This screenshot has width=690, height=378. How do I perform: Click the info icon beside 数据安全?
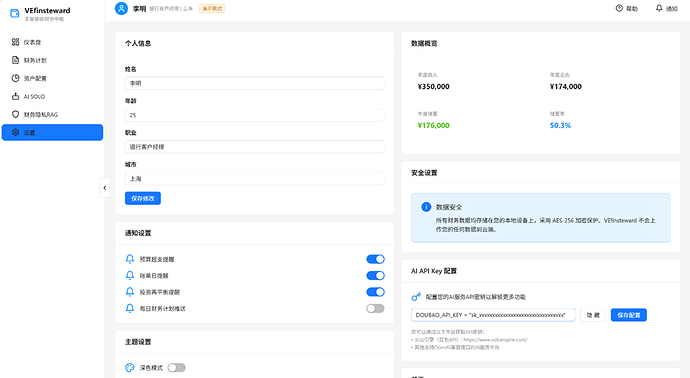426,207
